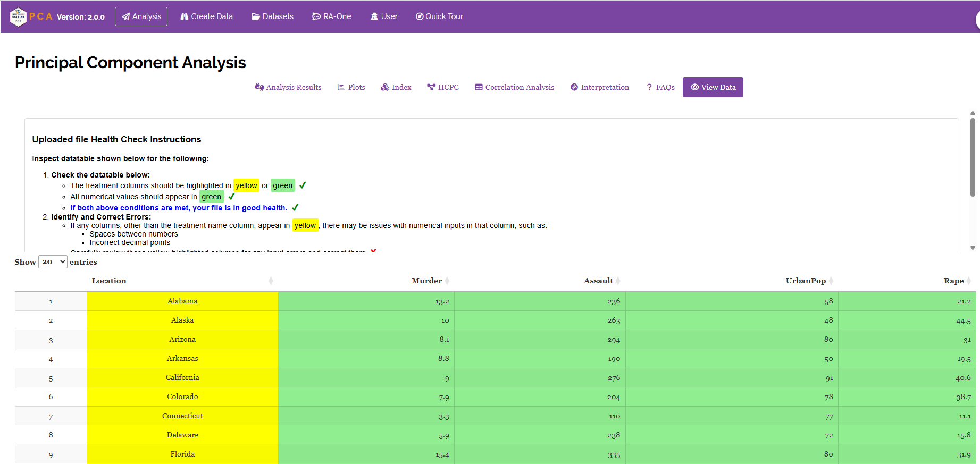
Task: Select the Alaska location cell
Action: click(182, 320)
